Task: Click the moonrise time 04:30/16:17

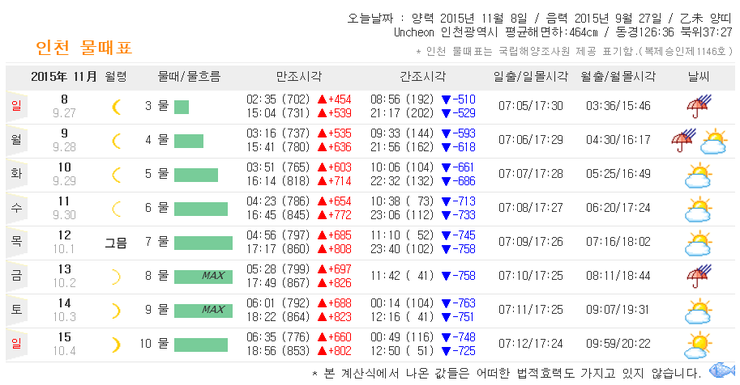Action: point(618,140)
